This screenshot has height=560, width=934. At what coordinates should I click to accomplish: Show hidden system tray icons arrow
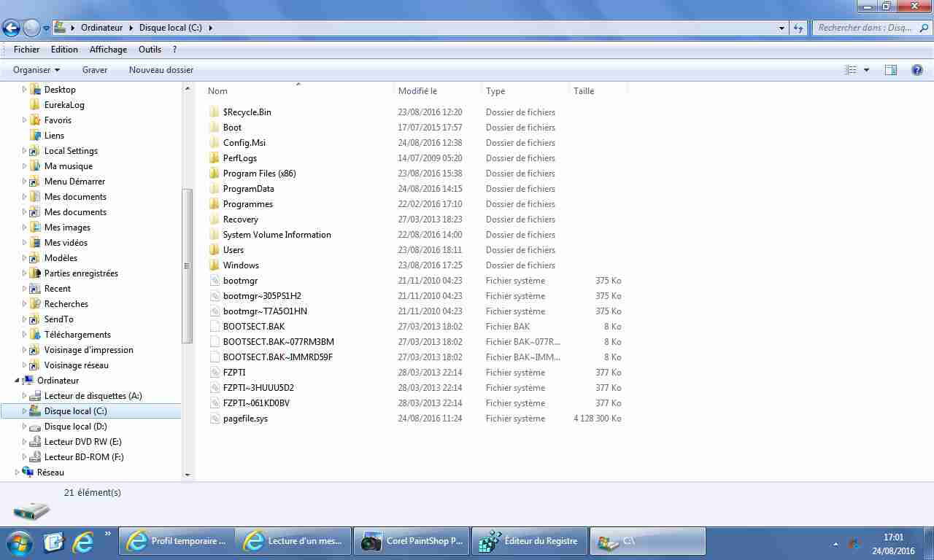coord(835,544)
